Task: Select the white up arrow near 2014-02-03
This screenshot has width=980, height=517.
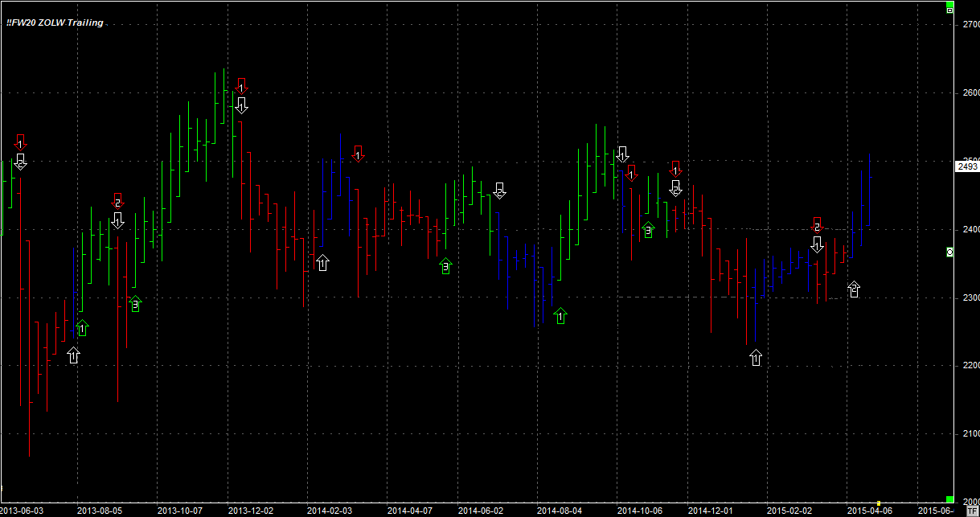Action: (x=322, y=262)
